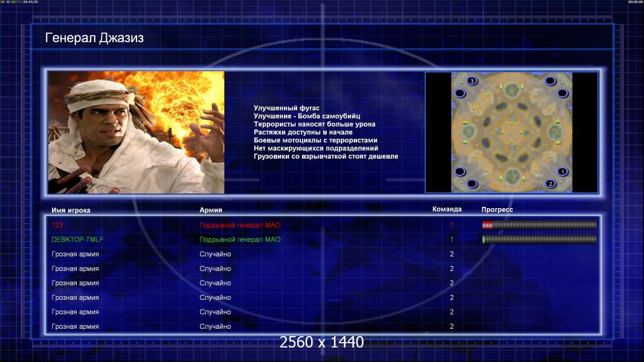
Task: Select the line Боевые мотоциклы с террористами
Action: (x=315, y=140)
